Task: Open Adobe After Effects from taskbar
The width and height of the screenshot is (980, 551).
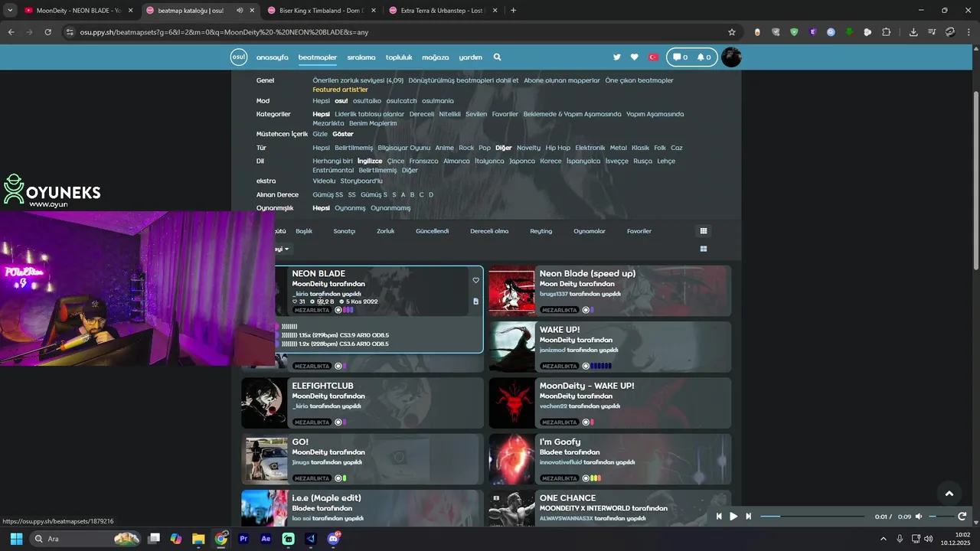Action: click(266, 539)
